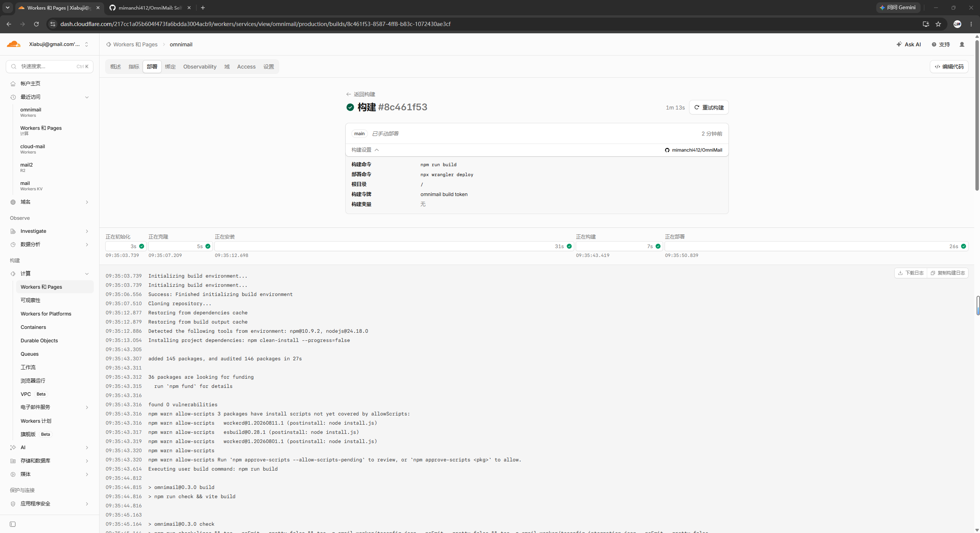This screenshot has width=980, height=533.
Task: Open mail Workers KV recent entry
Action: [31, 186]
